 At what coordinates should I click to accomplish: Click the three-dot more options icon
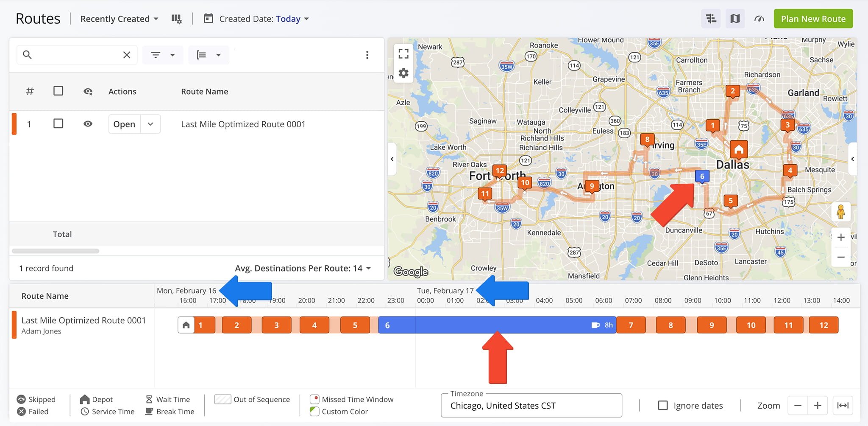[367, 55]
